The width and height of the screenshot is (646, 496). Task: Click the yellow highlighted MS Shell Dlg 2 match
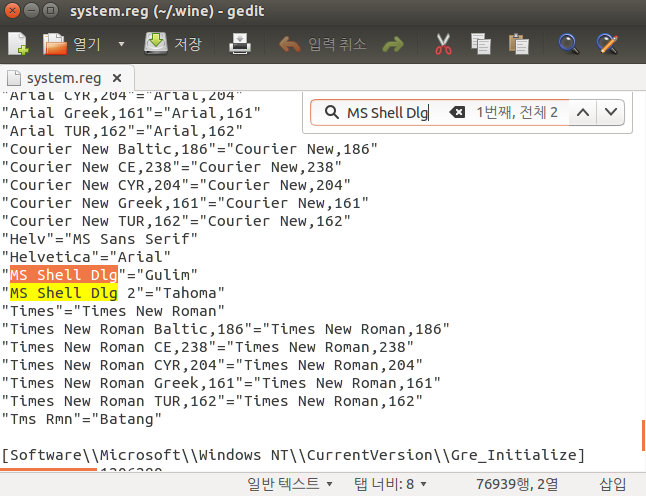(64, 293)
